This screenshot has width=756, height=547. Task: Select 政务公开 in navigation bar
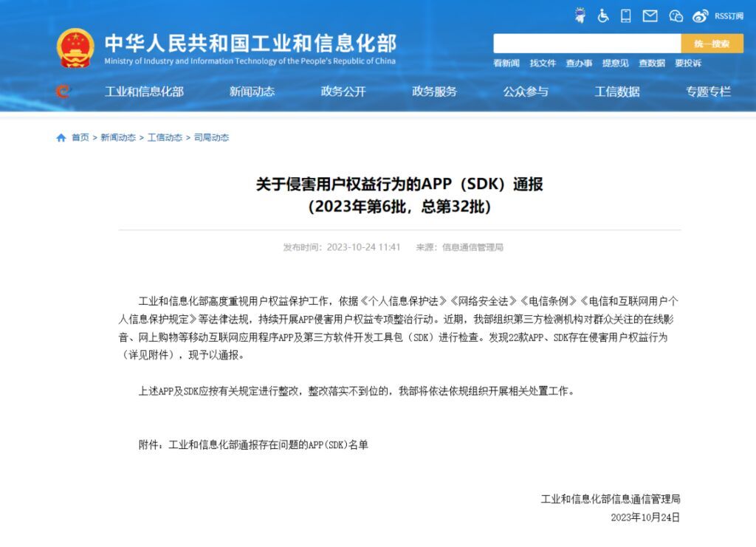[x=343, y=92]
